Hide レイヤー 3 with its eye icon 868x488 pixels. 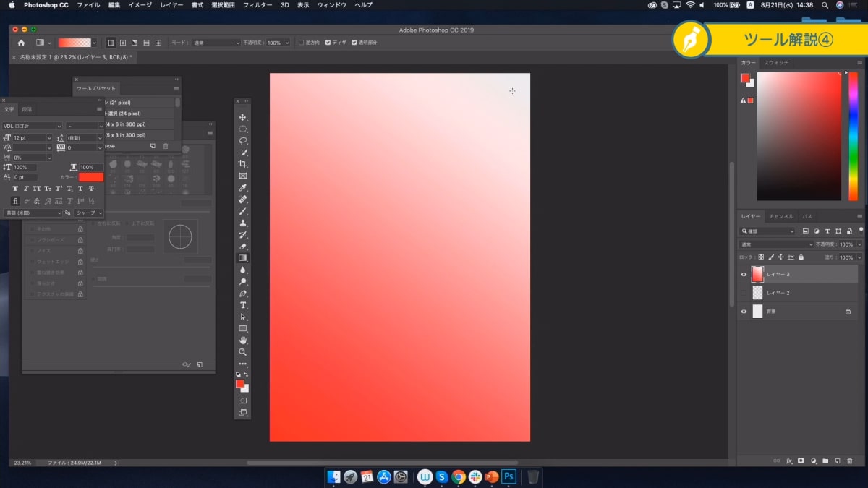pos(744,275)
